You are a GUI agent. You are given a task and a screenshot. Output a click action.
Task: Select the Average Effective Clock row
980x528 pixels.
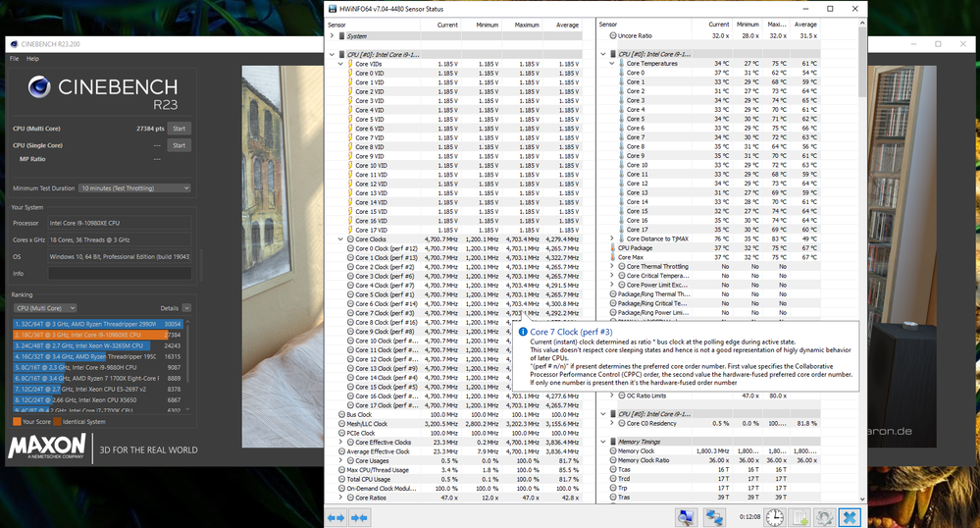point(454,451)
